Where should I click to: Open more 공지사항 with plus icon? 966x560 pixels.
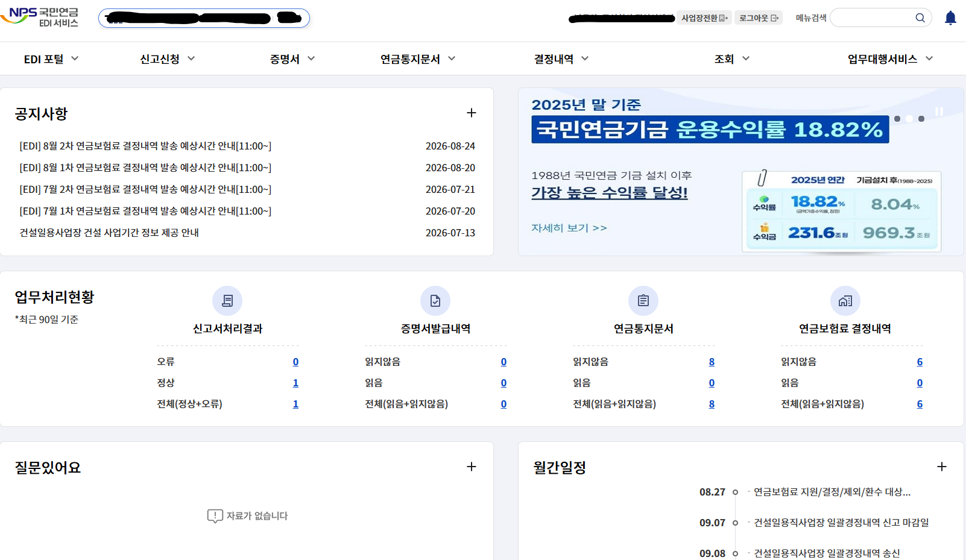click(472, 113)
